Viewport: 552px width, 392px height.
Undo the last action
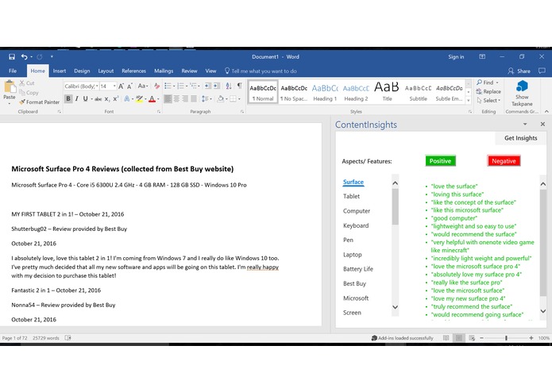[x=24, y=56]
